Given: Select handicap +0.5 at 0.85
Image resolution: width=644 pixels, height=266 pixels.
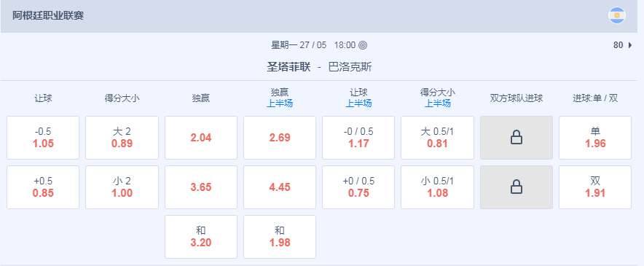Looking at the screenshot, I should point(43,187).
